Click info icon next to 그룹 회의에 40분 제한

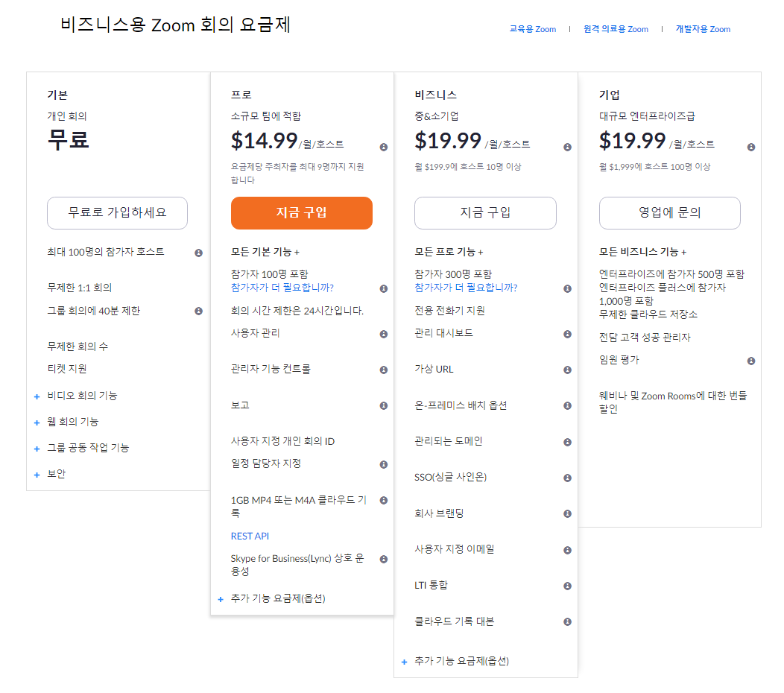pyautogui.click(x=198, y=311)
